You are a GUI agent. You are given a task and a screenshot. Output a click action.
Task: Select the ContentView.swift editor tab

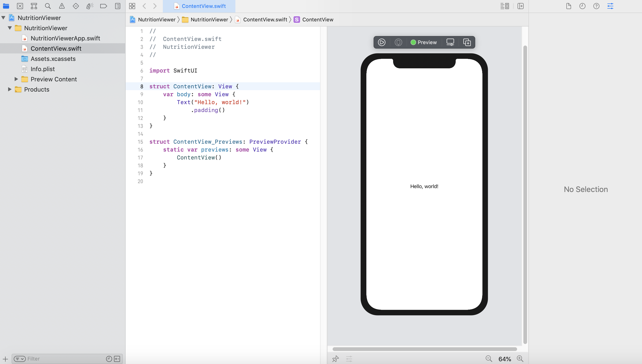click(199, 6)
